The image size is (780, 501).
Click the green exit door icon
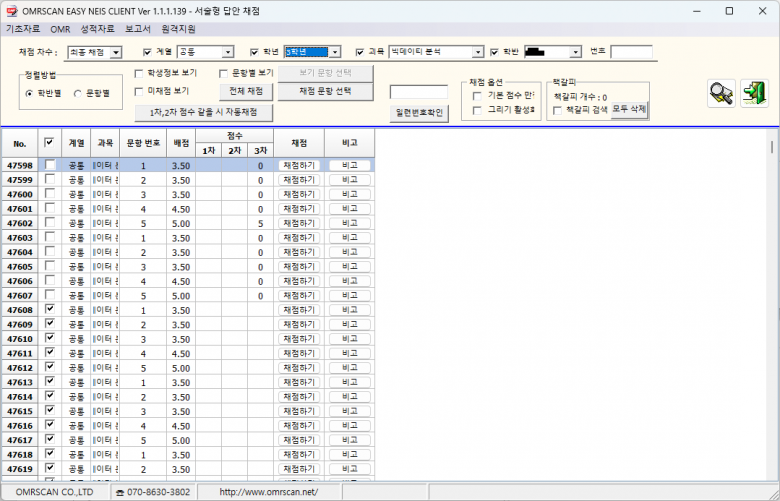point(753,92)
